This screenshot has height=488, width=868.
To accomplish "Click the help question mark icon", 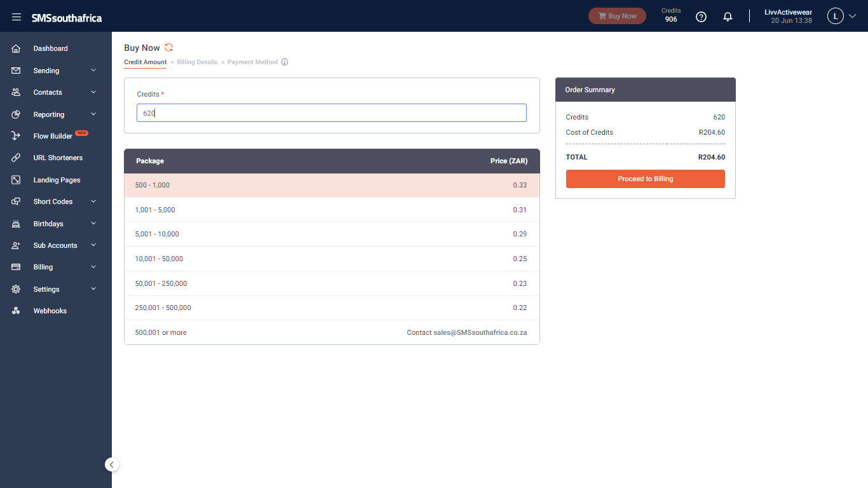I will tap(702, 17).
